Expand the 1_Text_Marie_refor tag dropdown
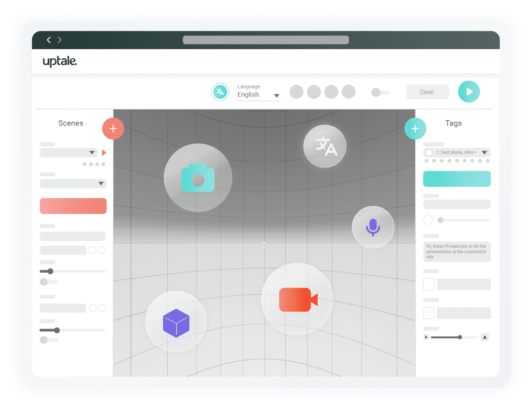532x409 pixels. point(484,152)
